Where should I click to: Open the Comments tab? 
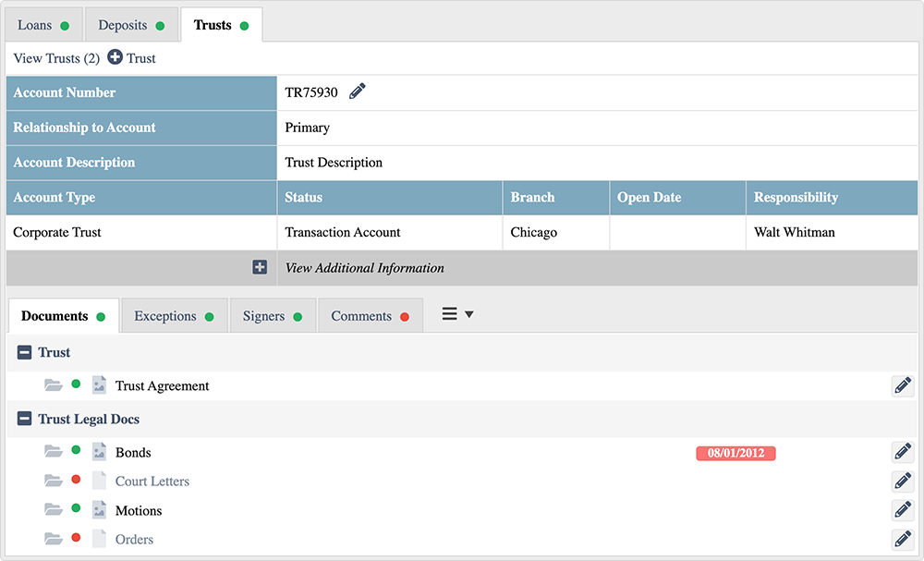click(370, 316)
